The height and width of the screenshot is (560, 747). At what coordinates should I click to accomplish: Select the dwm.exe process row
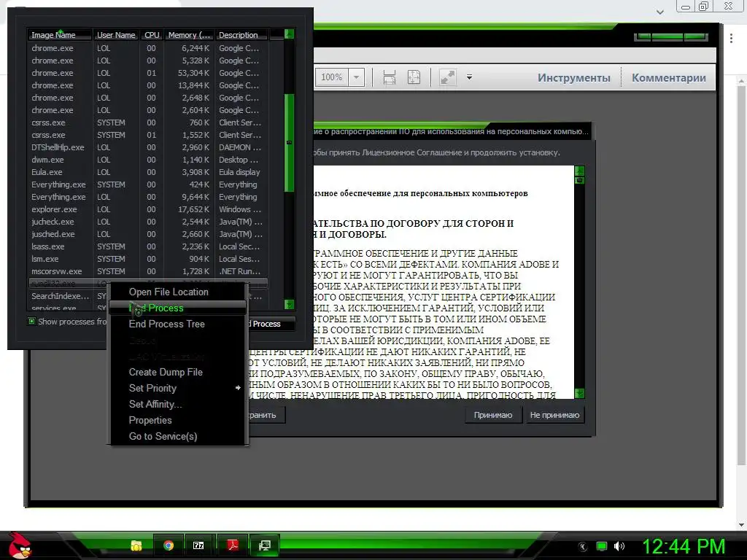[x=147, y=160]
